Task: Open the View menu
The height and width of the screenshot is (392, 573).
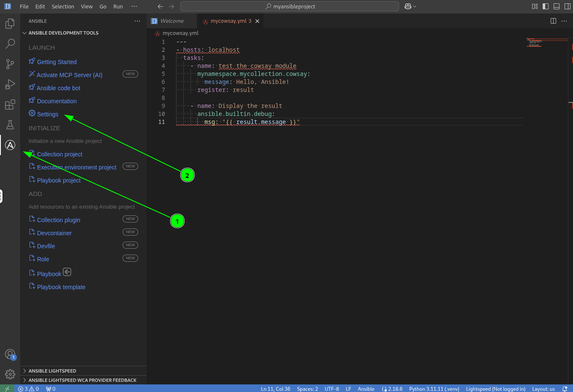Action: [87, 6]
